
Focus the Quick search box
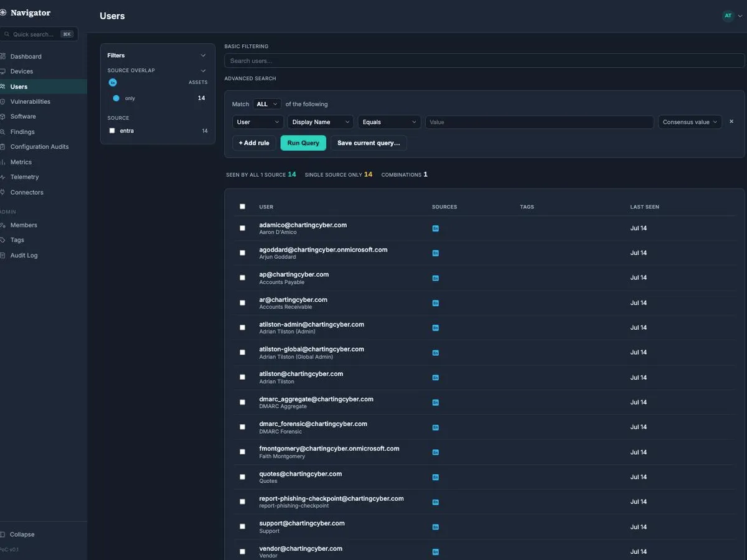point(39,34)
